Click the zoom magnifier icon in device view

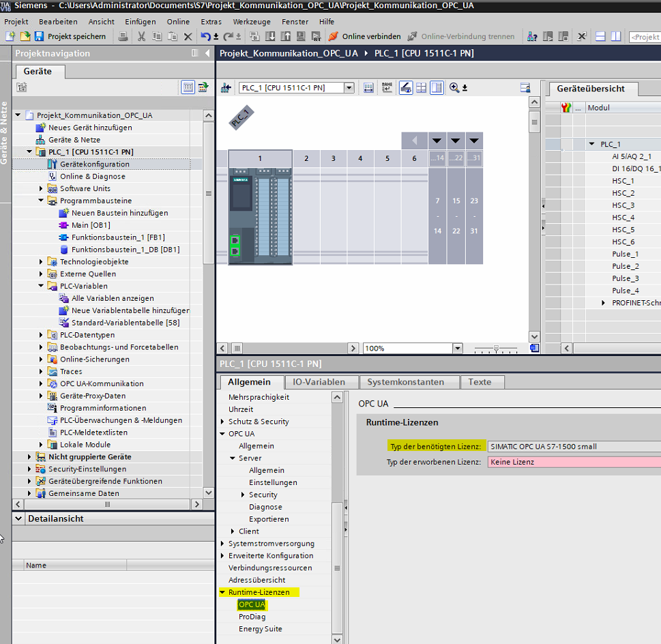(454, 88)
